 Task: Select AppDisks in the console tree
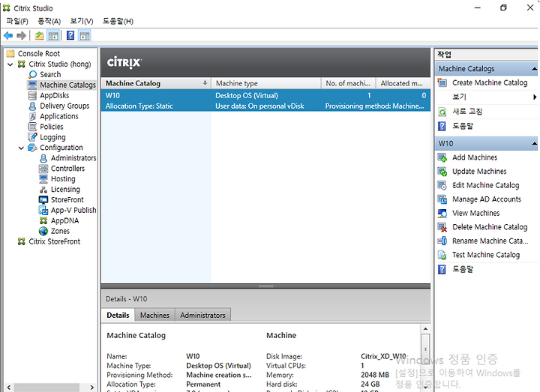coord(55,95)
